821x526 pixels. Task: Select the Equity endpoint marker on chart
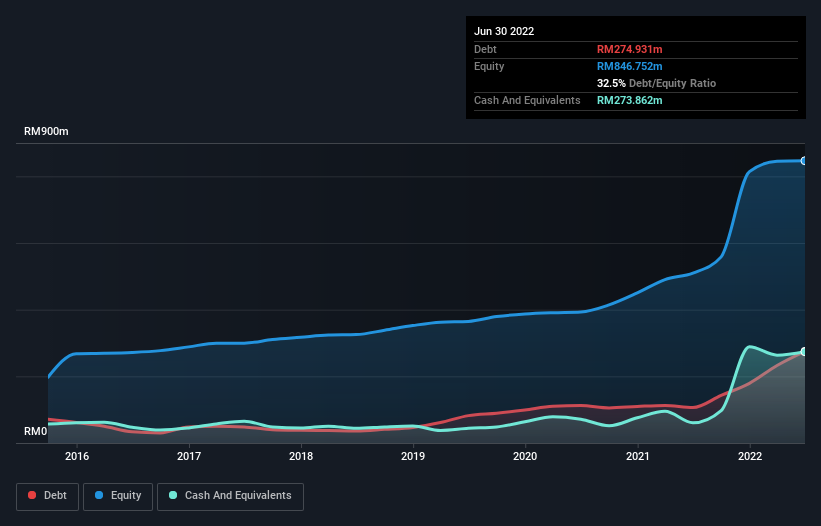804,161
